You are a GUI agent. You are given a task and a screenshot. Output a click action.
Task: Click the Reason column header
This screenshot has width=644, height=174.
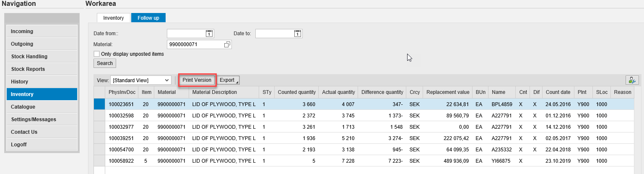(x=622, y=92)
